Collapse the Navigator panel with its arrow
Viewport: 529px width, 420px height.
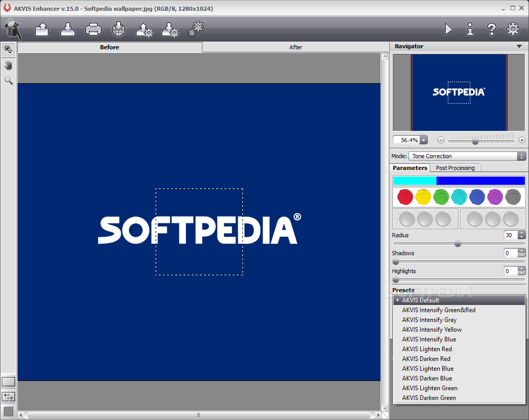[519, 46]
